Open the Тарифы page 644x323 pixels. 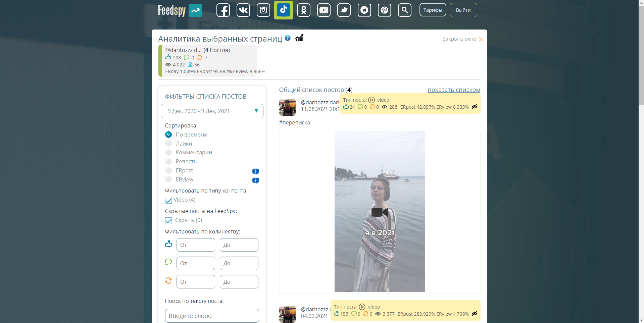[433, 10]
